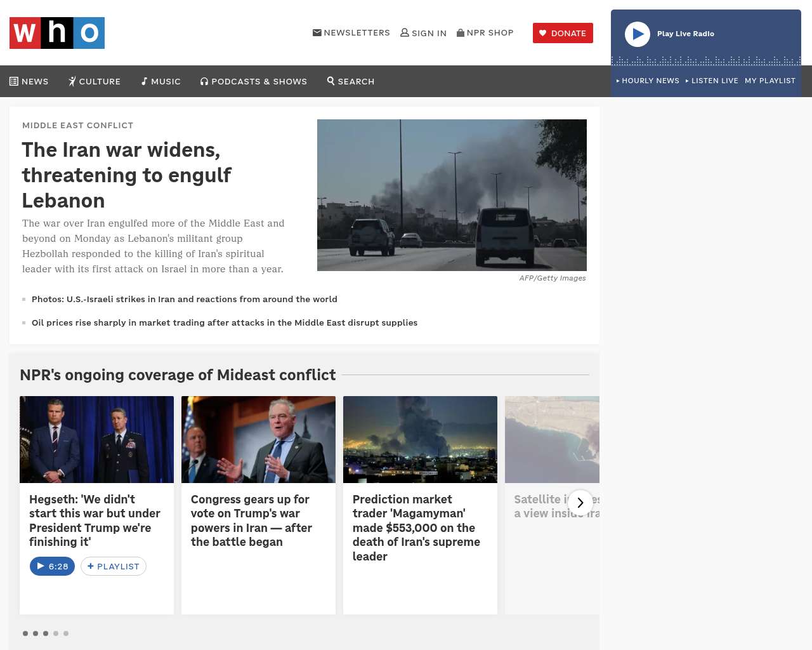
Task: Open the Iran war widens headline
Action: (127, 175)
